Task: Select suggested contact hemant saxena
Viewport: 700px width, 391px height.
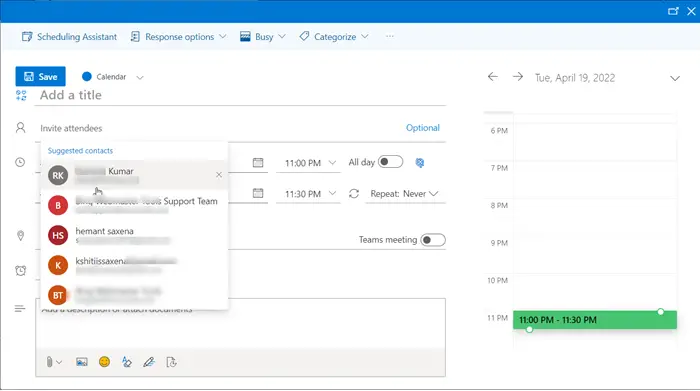Action: [134, 235]
